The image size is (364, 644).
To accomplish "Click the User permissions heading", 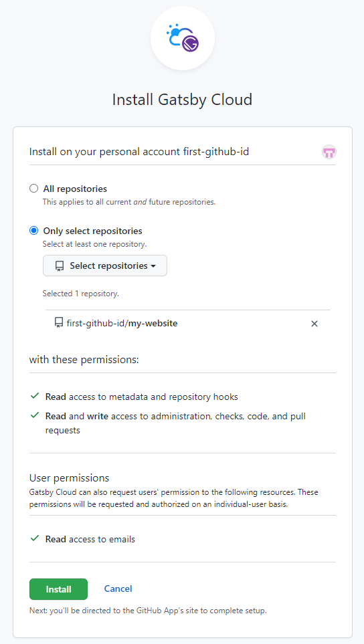I will pos(70,478).
